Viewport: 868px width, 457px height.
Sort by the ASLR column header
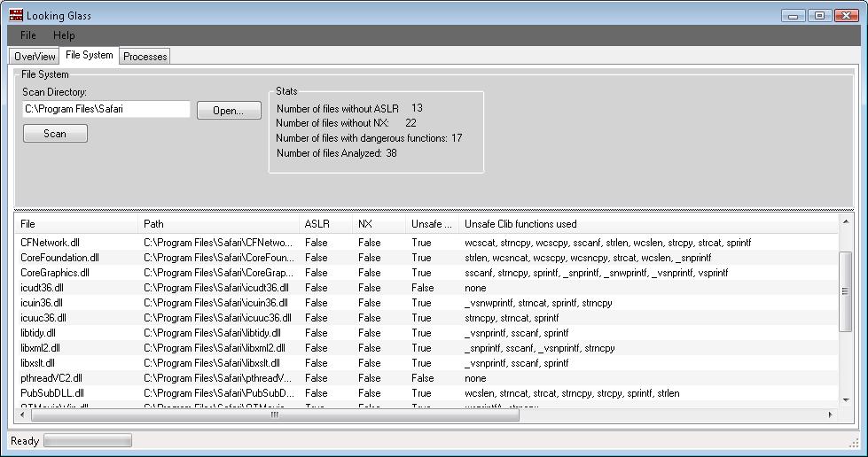click(325, 223)
